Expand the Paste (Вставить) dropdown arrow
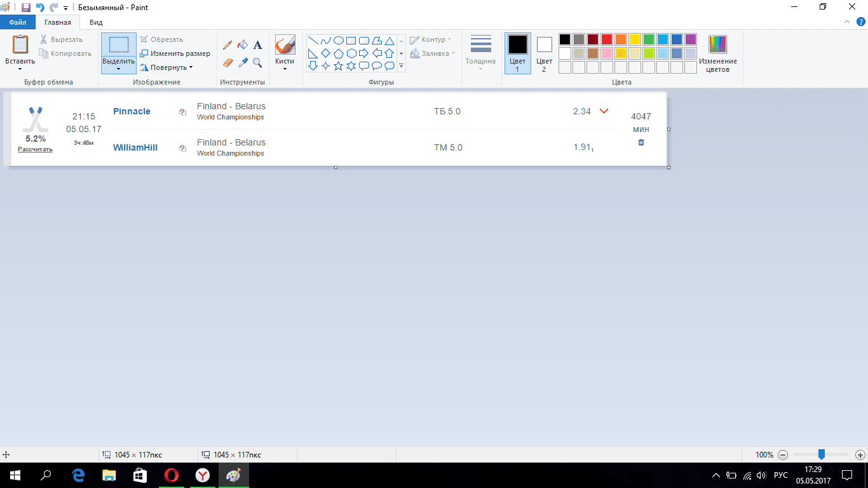Screen dimensions: 868x488 click(x=20, y=69)
